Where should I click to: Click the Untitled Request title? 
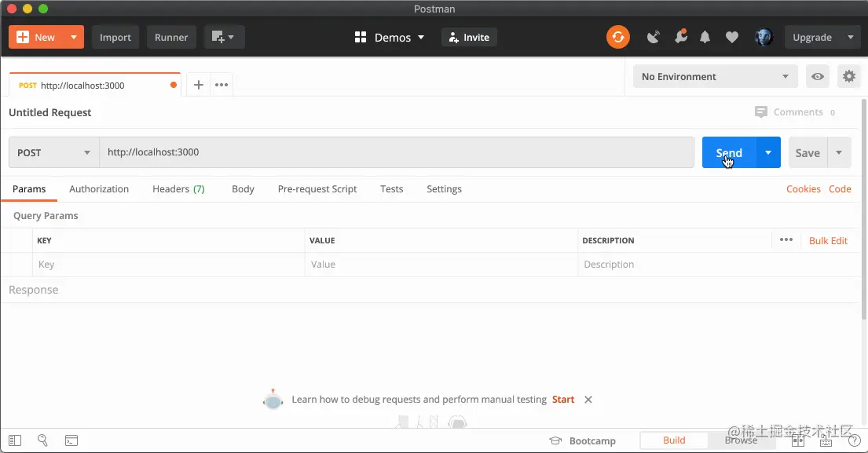pyautogui.click(x=49, y=112)
